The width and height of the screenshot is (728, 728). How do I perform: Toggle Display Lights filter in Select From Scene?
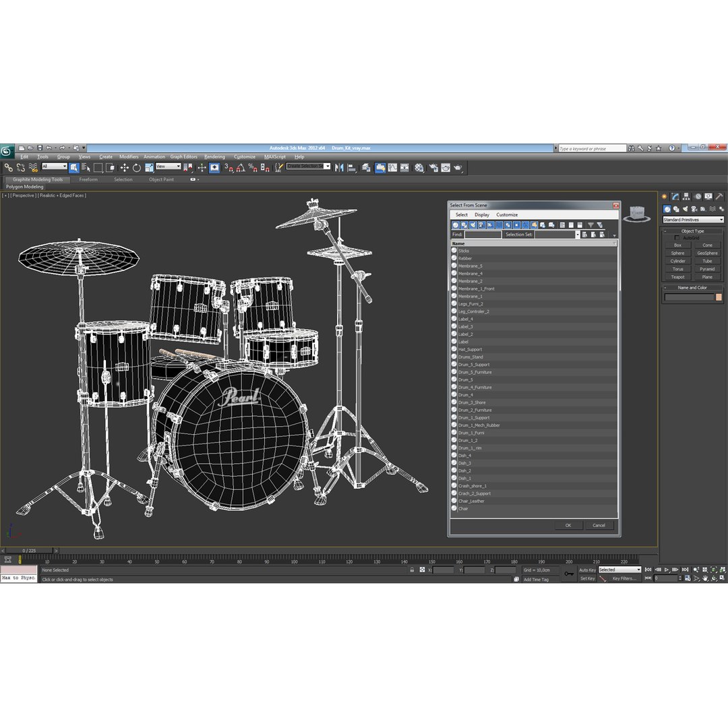473,224
